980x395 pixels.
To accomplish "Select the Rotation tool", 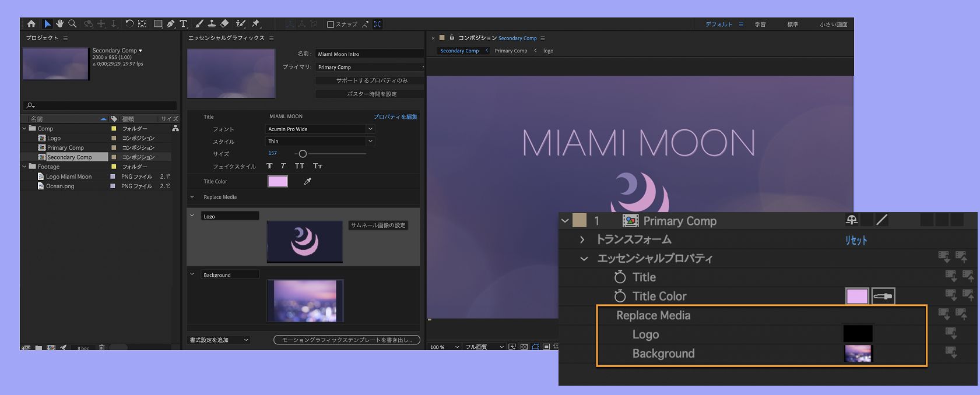I will click(x=129, y=24).
